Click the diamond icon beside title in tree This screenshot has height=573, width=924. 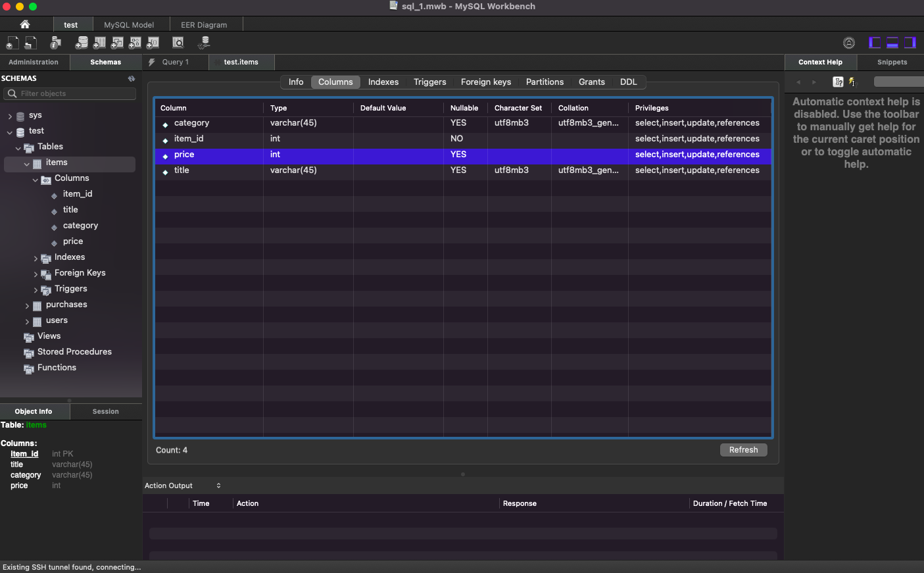point(54,212)
